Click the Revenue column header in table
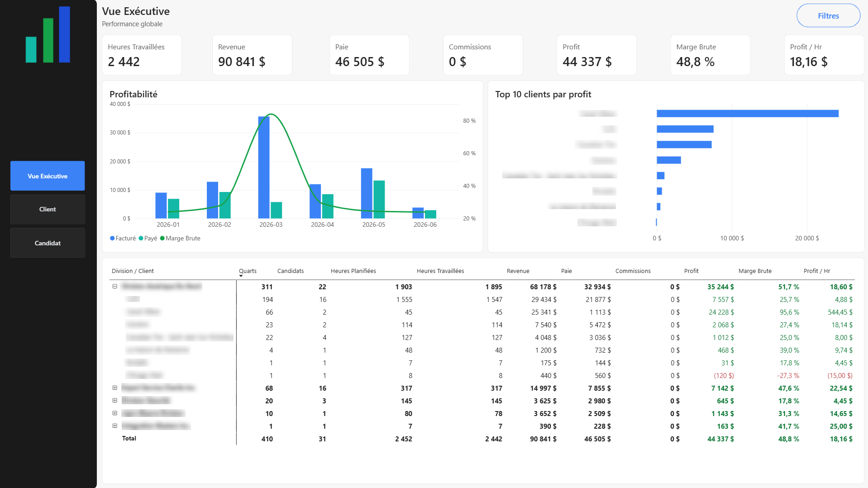The width and height of the screenshot is (868, 488). (x=518, y=271)
